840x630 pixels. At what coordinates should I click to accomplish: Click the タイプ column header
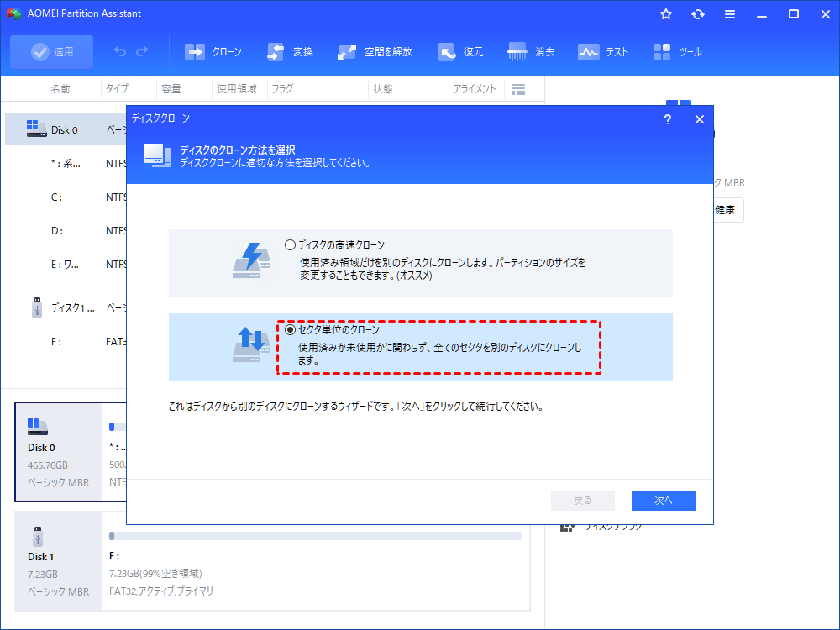(117, 89)
